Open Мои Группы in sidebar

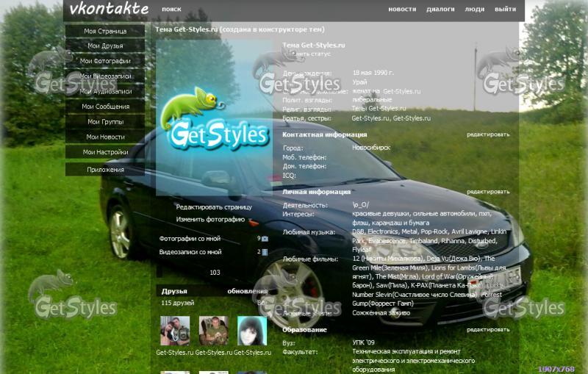click(105, 122)
